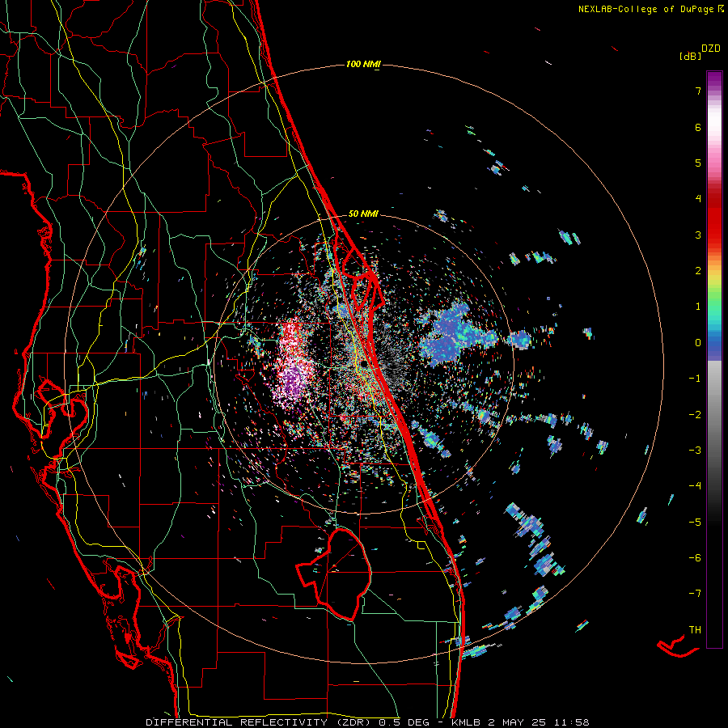Select the -7 dB scale value
Image resolution: width=728 pixels, height=728 pixels.
[x=695, y=594]
